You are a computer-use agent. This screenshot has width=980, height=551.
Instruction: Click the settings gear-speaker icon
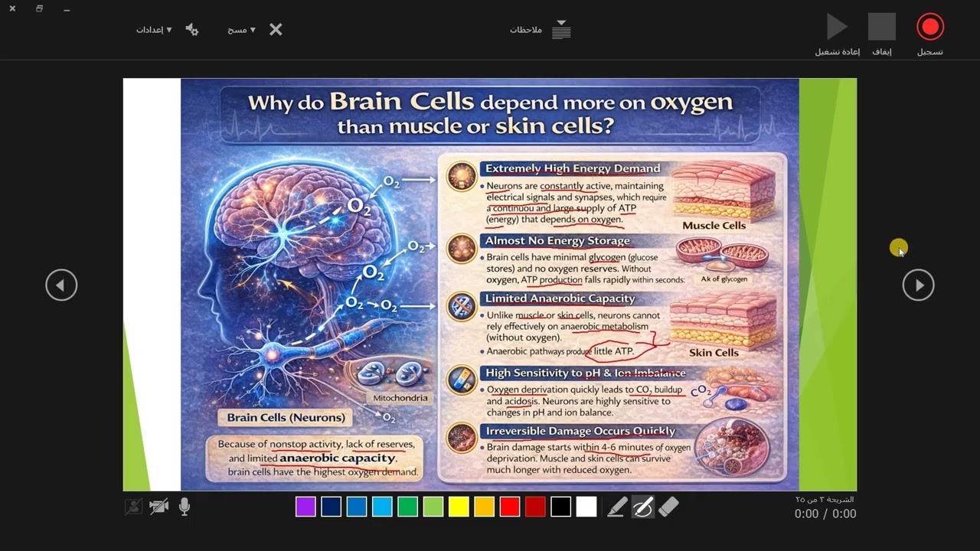point(192,29)
